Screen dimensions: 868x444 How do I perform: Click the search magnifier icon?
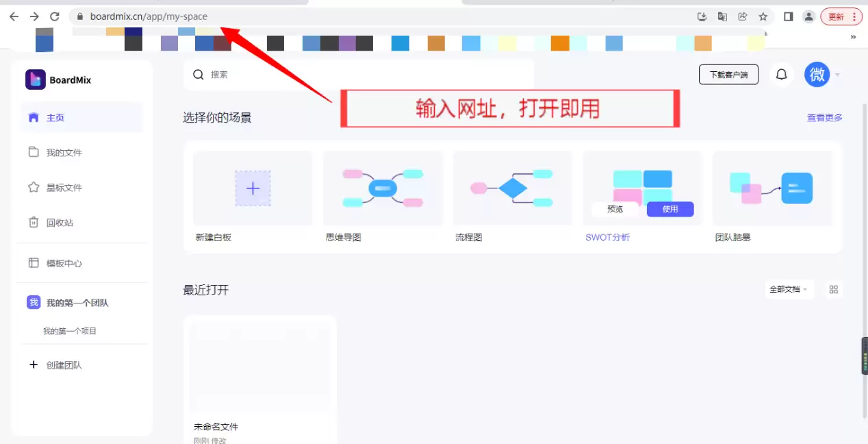(199, 75)
